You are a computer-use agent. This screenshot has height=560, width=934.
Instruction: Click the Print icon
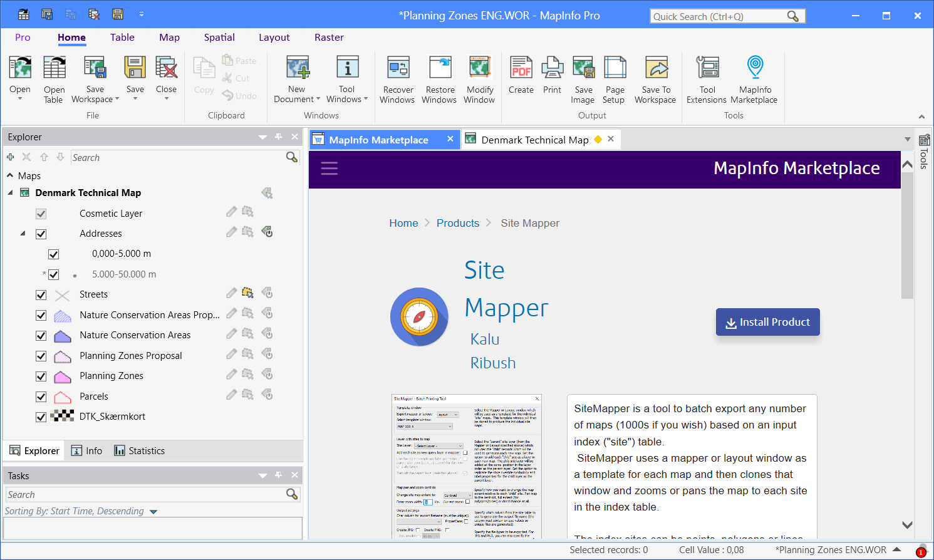pyautogui.click(x=552, y=68)
